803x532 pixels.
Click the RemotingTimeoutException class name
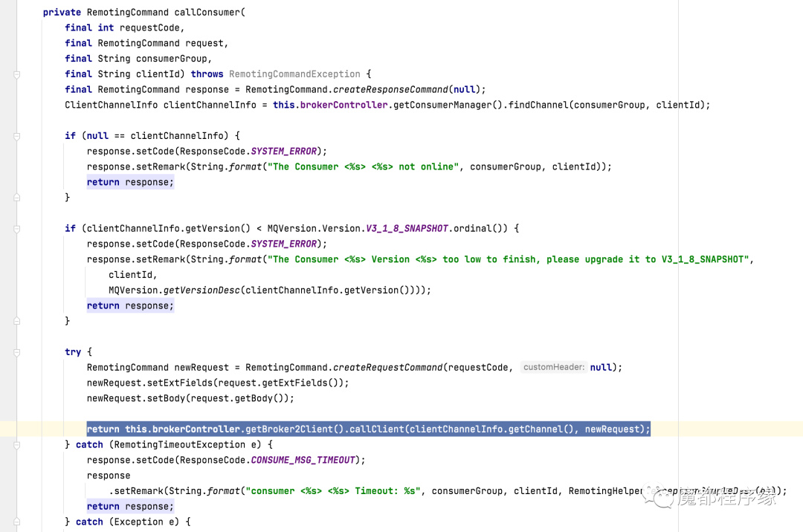point(179,444)
